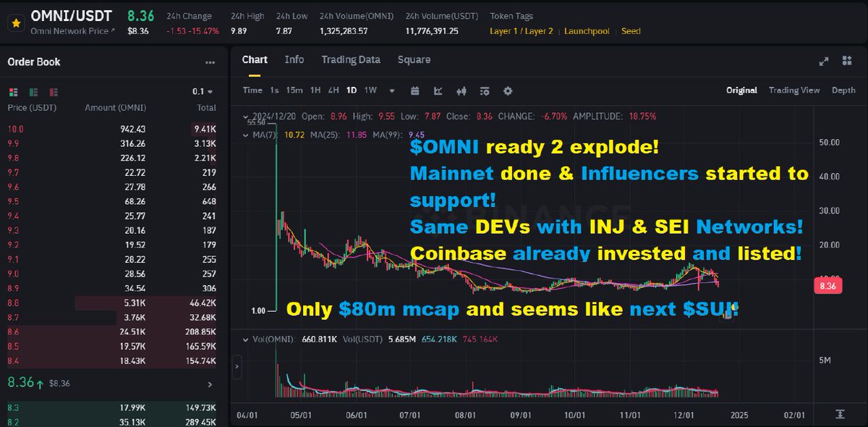Click the arrow next to 8.36 $8.36
This screenshot has height=427, width=868.
point(210,385)
